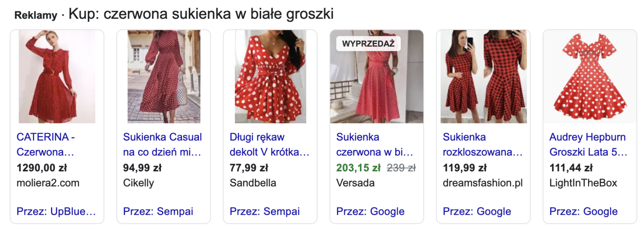Click Przez: Google under the LightInTheBox listing
The image size is (644, 233).
[584, 211]
